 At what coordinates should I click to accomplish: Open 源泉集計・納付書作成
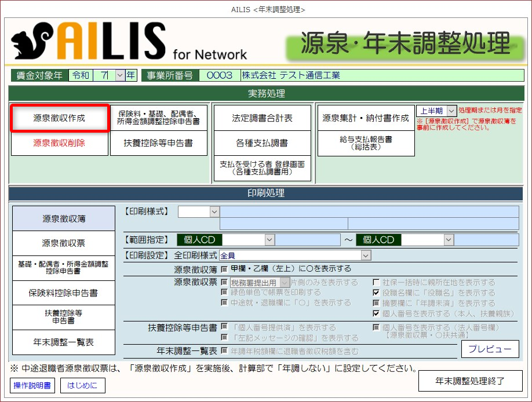[366, 118]
